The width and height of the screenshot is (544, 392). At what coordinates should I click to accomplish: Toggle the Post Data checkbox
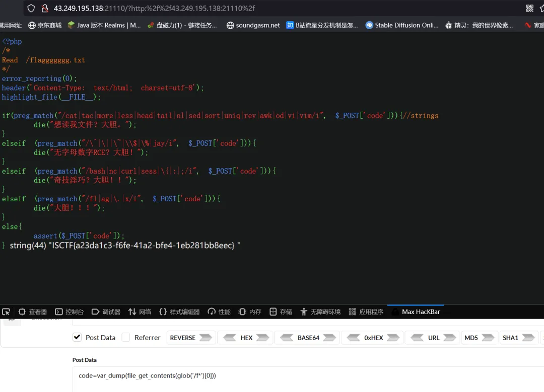77,337
